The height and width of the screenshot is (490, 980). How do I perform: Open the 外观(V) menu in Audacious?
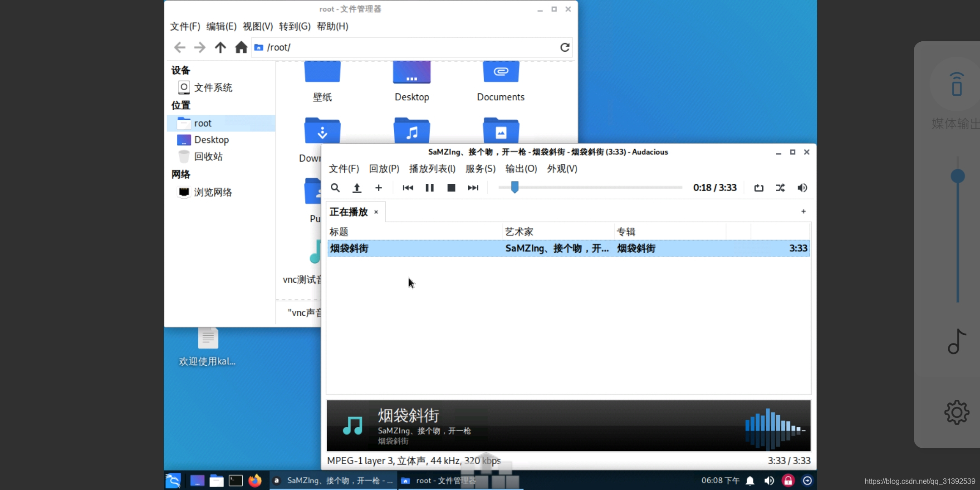pyautogui.click(x=562, y=169)
